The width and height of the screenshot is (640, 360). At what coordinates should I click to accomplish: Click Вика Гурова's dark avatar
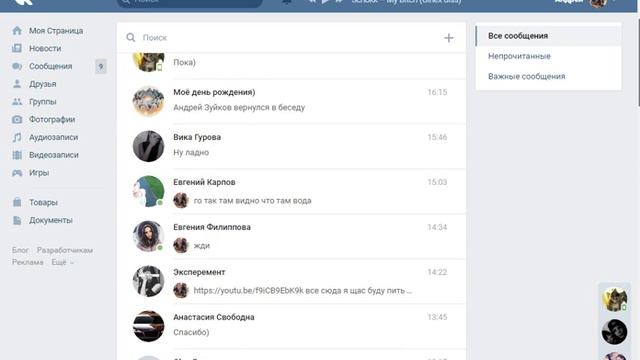click(x=148, y=146)
